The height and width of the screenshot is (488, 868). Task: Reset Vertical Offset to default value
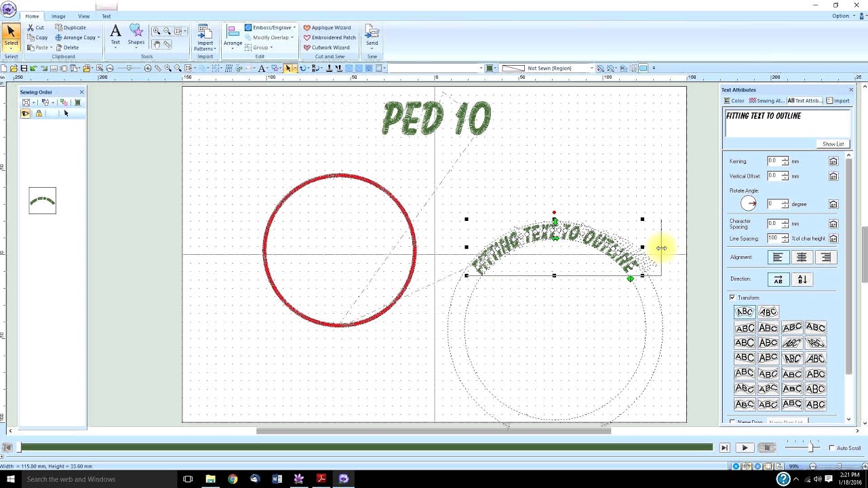tap(833, 176)
